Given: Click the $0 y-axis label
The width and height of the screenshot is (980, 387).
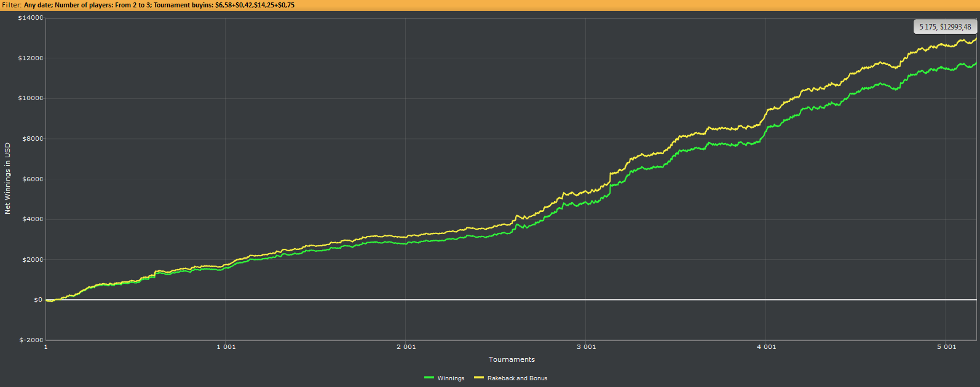Looking at the screenshot, I should coord(38,300).
